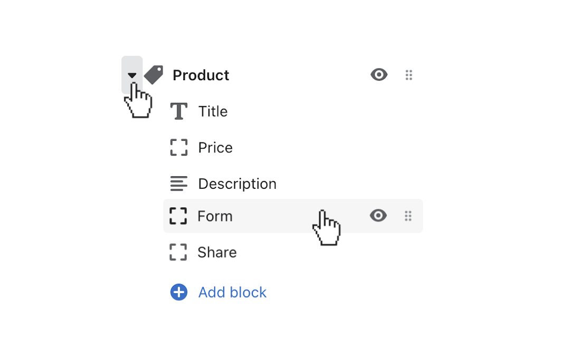Click the Form row's drag handle dots
Image resolution: width=588 pixels, height=364 pixels.
pyautogui.click(x=408, y=216)
